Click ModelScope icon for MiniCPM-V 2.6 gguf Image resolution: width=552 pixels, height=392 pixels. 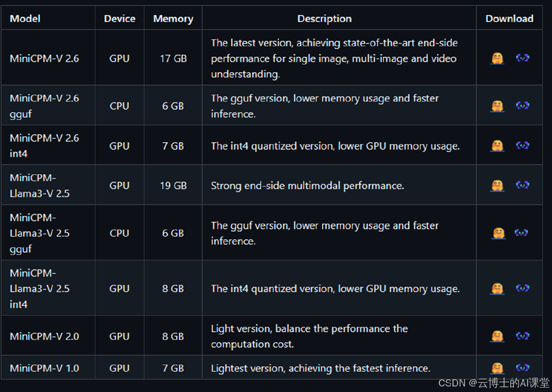tap(523, 105)
